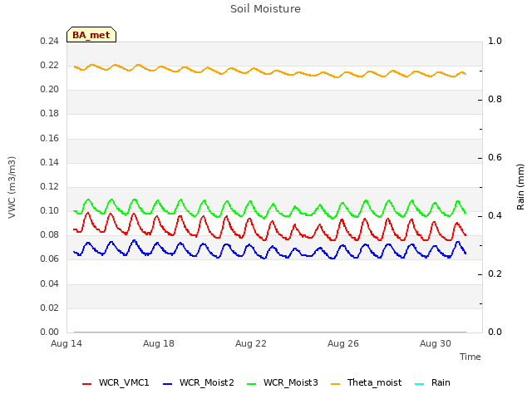Click the orange Theta_moist data line
Image resolution: width=532 pixels, height=399 pixels.
(x=272, y=73)
